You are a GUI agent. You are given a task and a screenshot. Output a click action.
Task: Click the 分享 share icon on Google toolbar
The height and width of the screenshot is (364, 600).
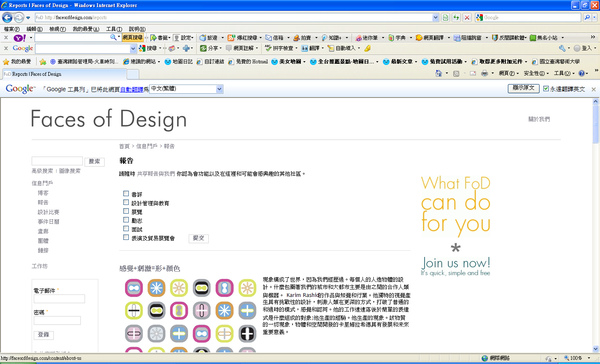204,48
